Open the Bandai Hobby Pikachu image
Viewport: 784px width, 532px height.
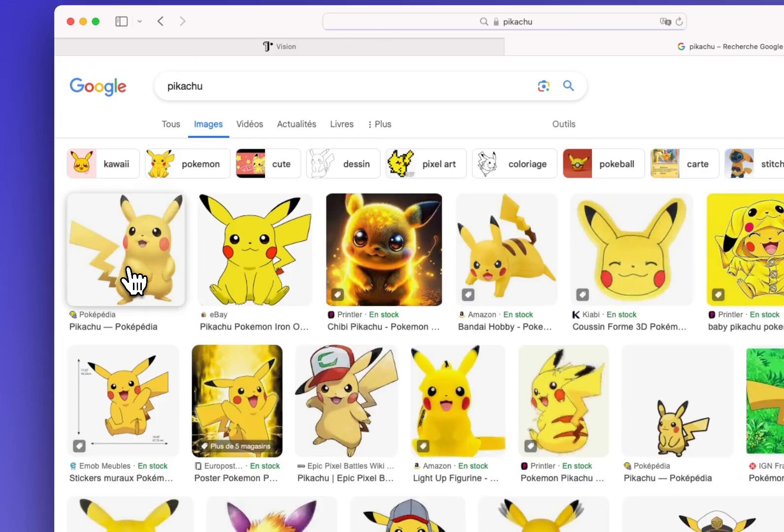click(507, 250)
